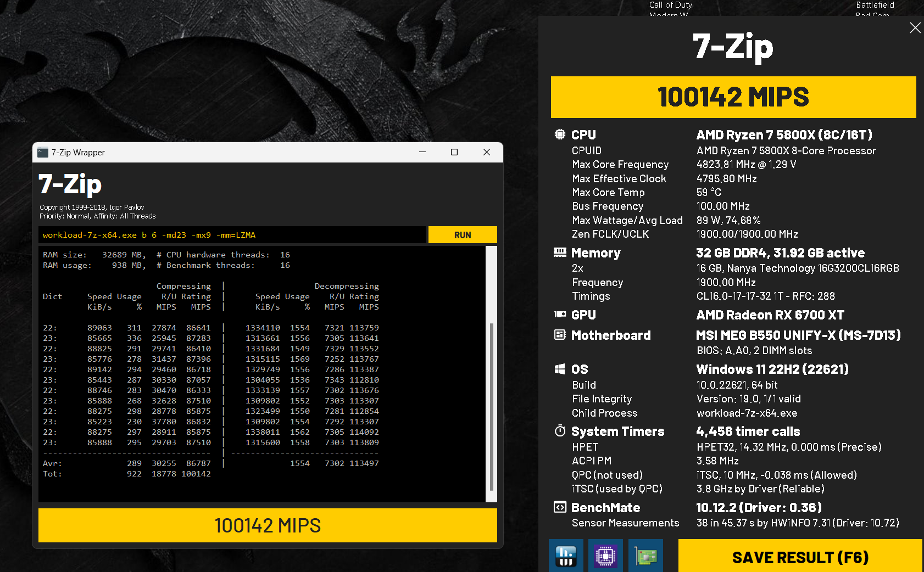Viewport: 924px width, 572px height.
Task: Click the 100142 MIPS result bar in wrapper
Action: 268,525
